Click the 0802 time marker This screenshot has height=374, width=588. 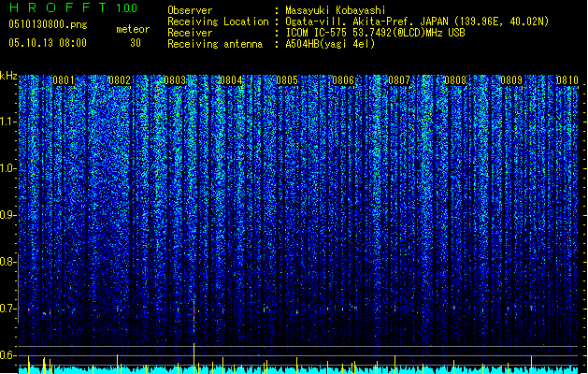point(120,80)
